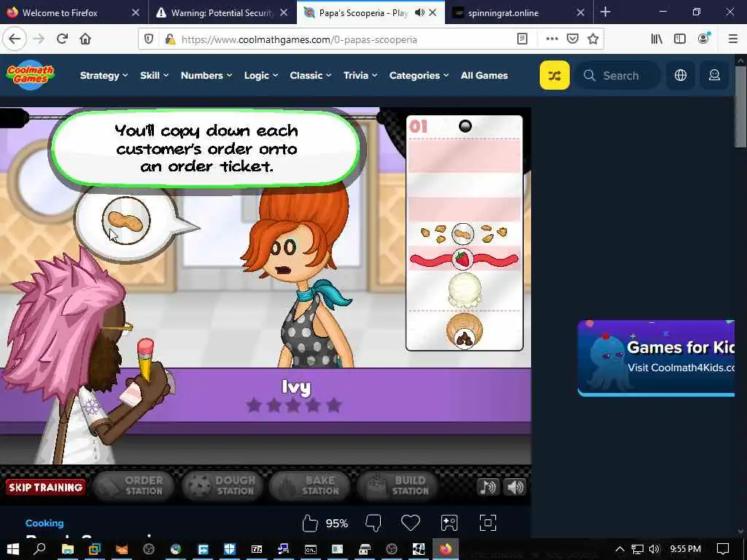Open the notifications action center
This screenshot has width=747, height=560.
[723, 549]
